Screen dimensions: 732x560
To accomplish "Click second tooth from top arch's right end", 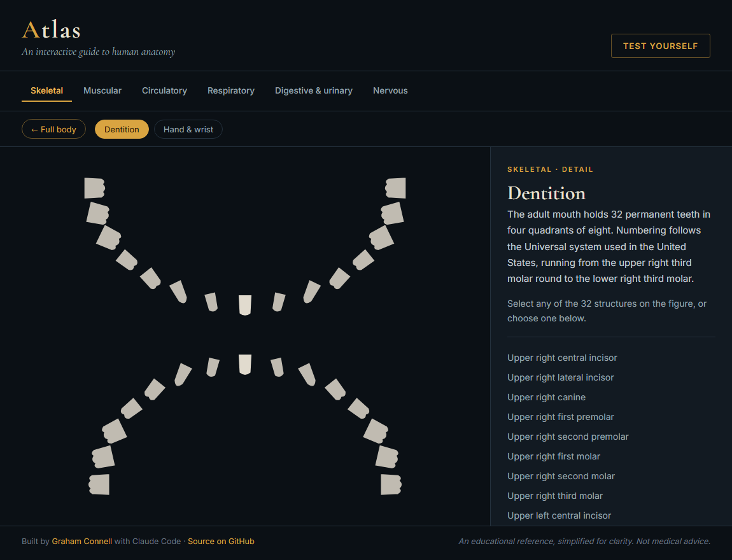I will tap(392, 213).
